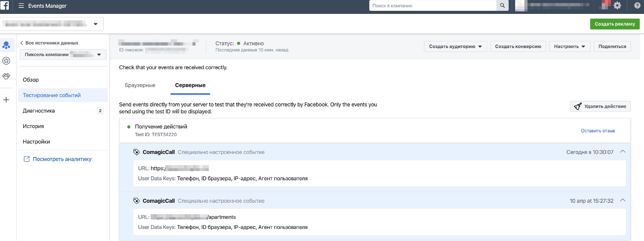This screenshot has width=644, height=241.
Task: Click the blurred user profile in top bar
Action: pos(552,5)
